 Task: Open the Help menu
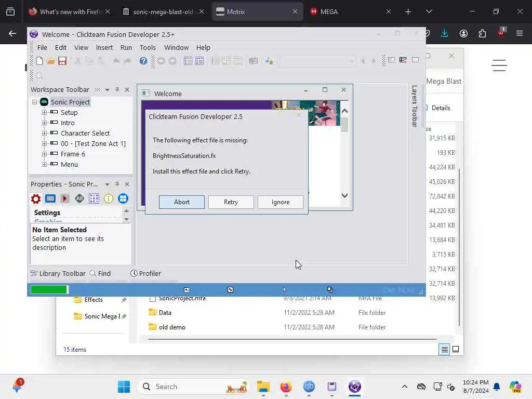[203, 47]
